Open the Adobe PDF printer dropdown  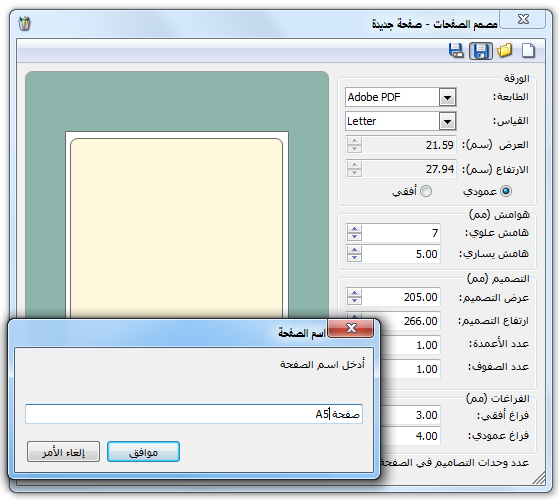click(447, 97)
